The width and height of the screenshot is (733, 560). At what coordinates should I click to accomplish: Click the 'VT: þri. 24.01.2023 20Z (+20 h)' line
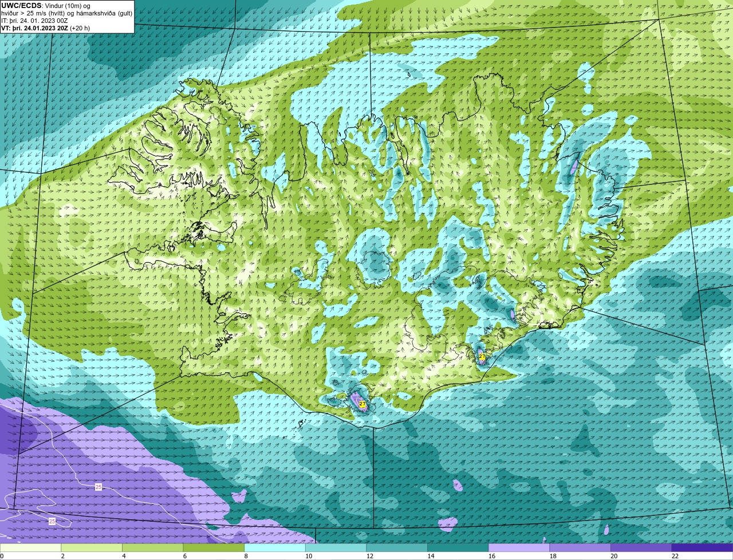(x=45, y=28)
